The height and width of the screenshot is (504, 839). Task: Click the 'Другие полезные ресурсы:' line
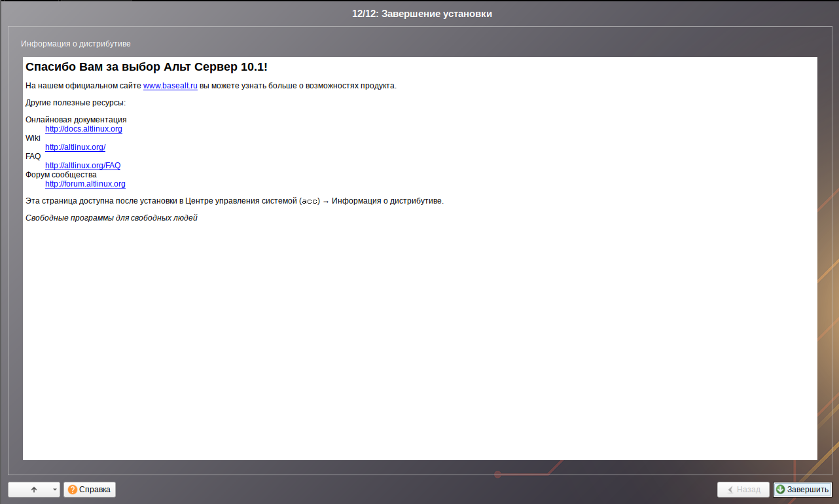tap(75, 103)
